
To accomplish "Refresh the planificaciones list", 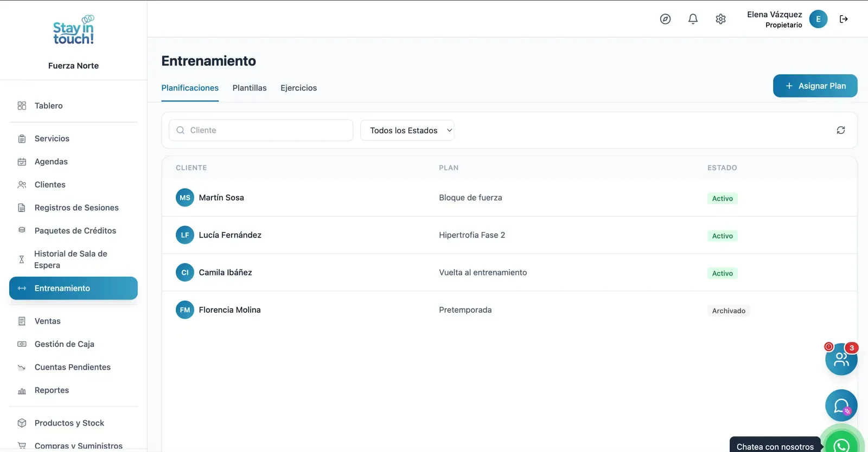I will click(840, 130).
